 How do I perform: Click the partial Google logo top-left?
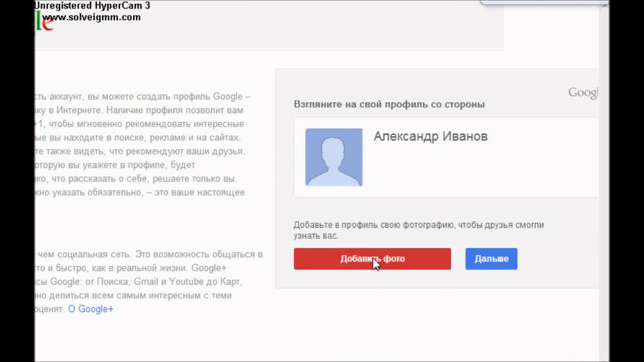tap(44, 21)
